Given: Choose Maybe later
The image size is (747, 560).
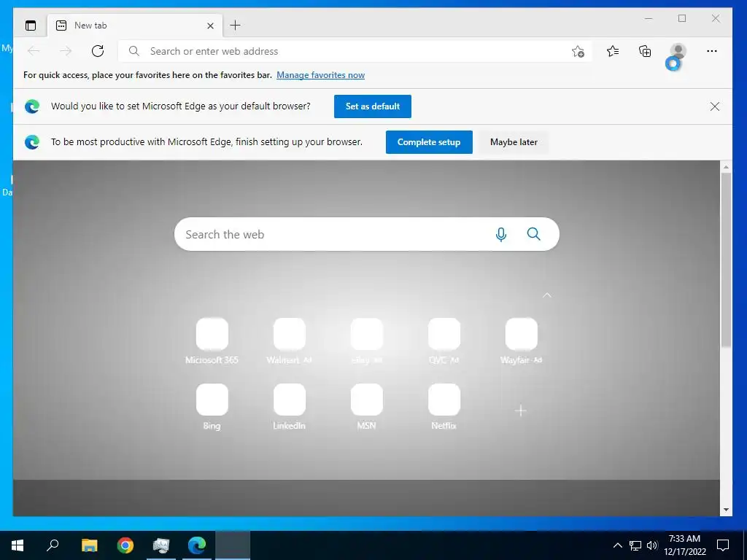Looking at the screenshot, I should coord(514,142).
